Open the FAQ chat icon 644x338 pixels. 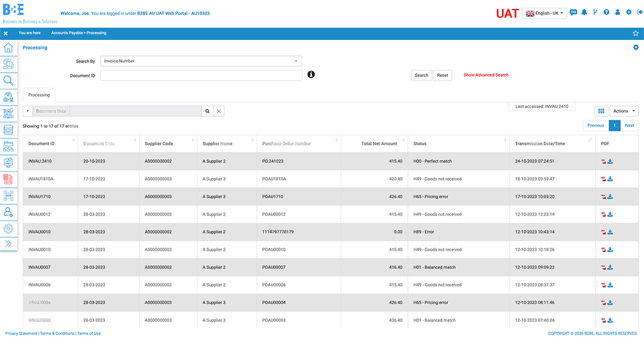[x=573, y=13]
